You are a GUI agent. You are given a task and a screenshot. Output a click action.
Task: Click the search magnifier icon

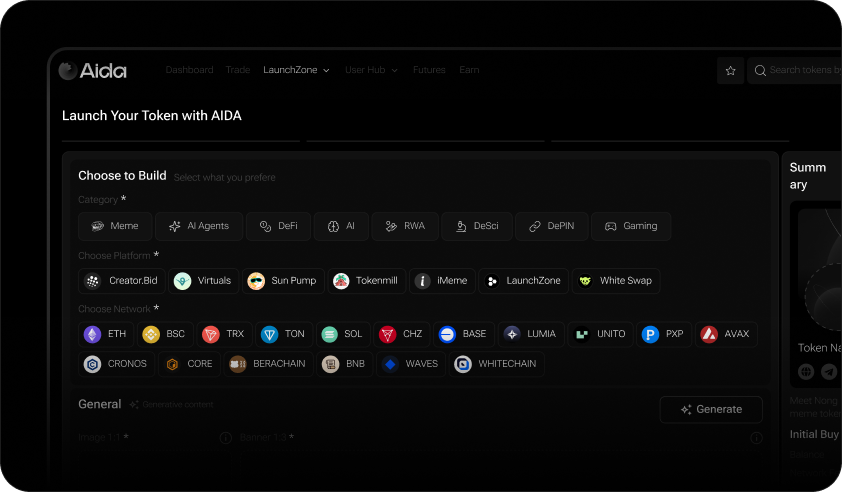pyautogui.click(x=760, y=70)
